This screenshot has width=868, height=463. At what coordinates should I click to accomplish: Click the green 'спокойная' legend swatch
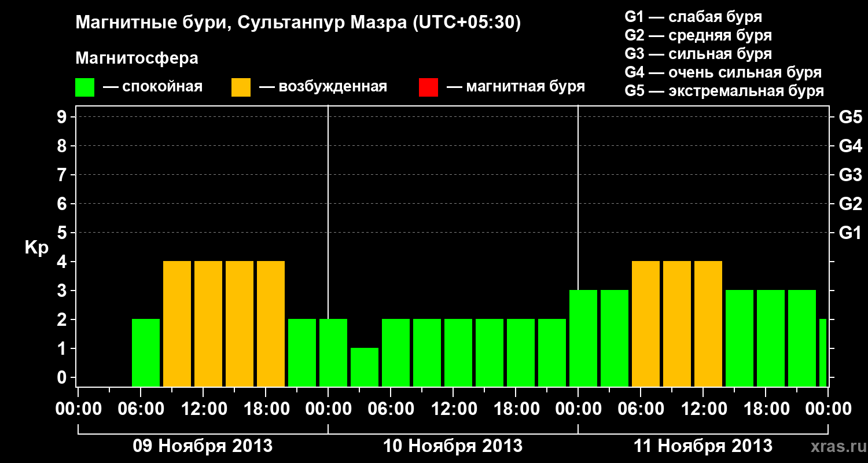(x=85, y=87)
